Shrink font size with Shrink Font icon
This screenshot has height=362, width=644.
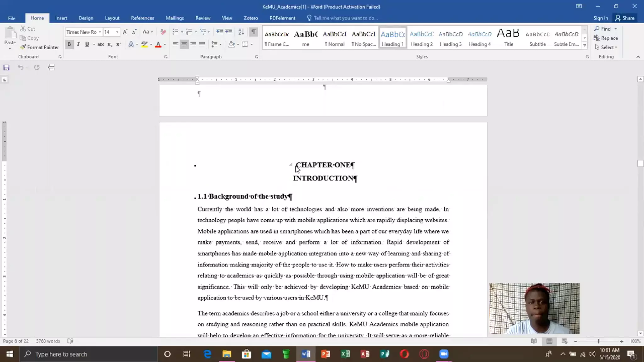pos(134,32)
